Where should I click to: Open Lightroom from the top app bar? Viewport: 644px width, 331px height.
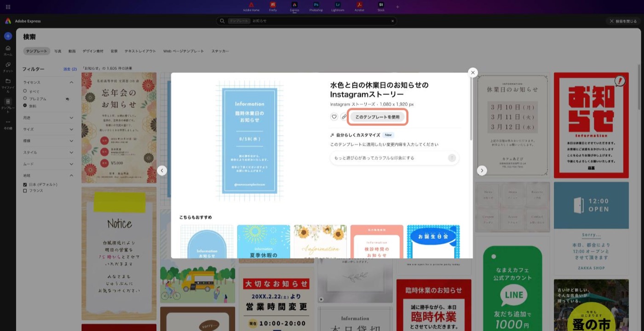[338, 6]
